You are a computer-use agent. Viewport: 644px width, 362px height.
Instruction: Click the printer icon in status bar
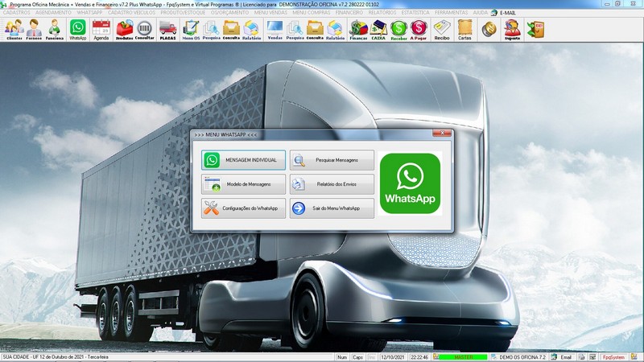(581, 357)
